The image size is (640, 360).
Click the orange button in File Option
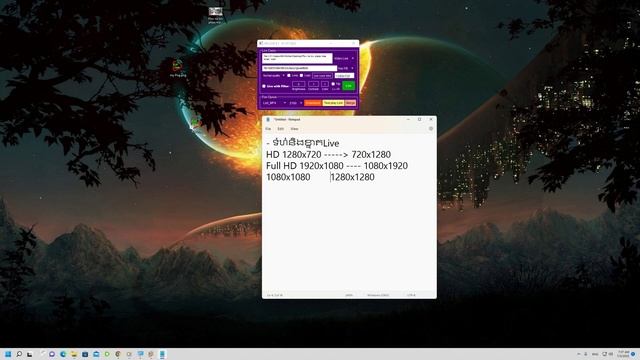coord(313,103)
